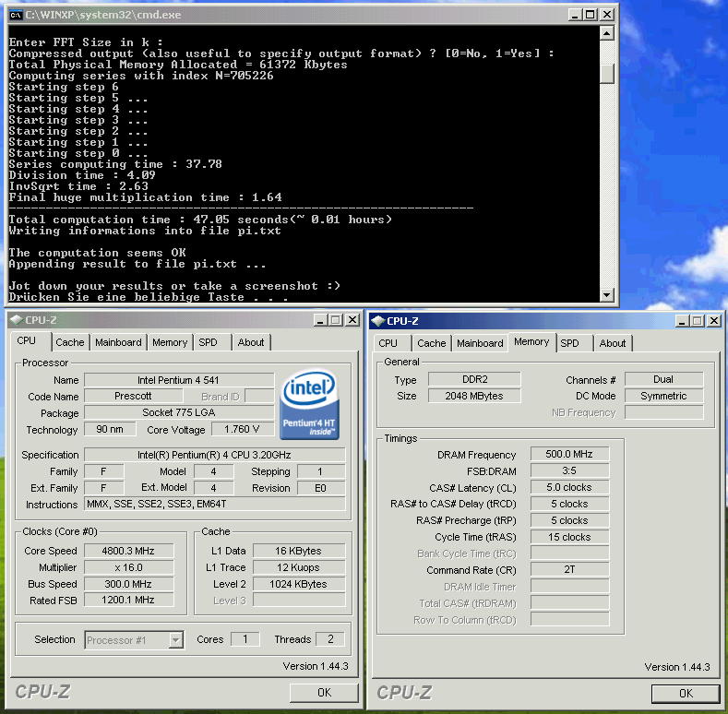Click the Cores value field
Viewport: 728px width, 714px height.
pyautogui.click(x=245, y=639)
